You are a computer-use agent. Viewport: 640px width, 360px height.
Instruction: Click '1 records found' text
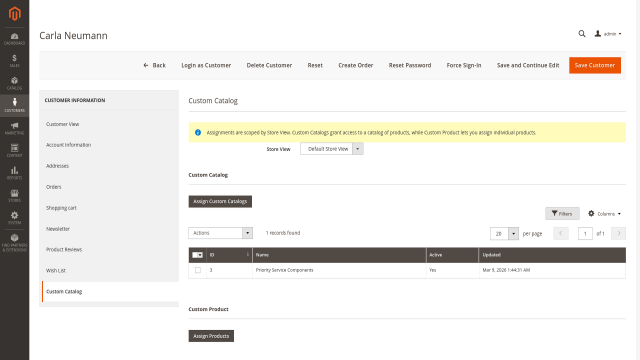[283, 233]
